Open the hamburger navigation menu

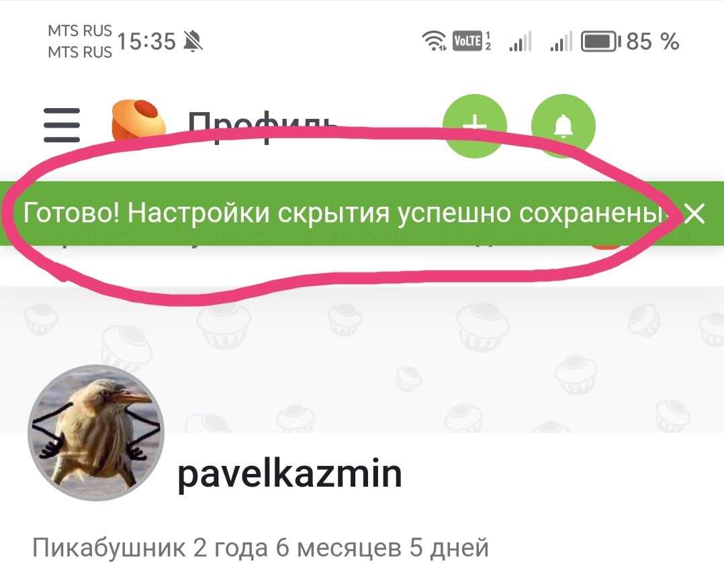tap(62, 125)
